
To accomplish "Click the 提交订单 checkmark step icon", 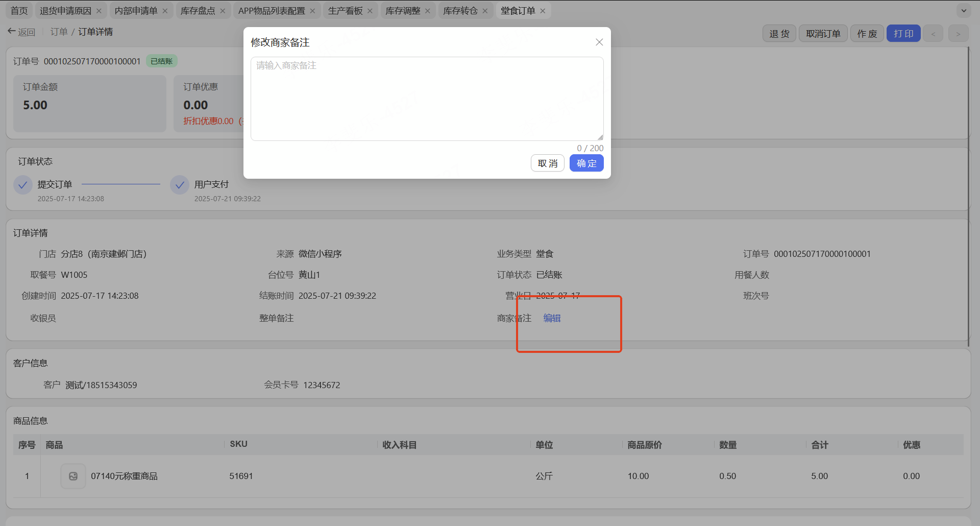I will 22,185.
